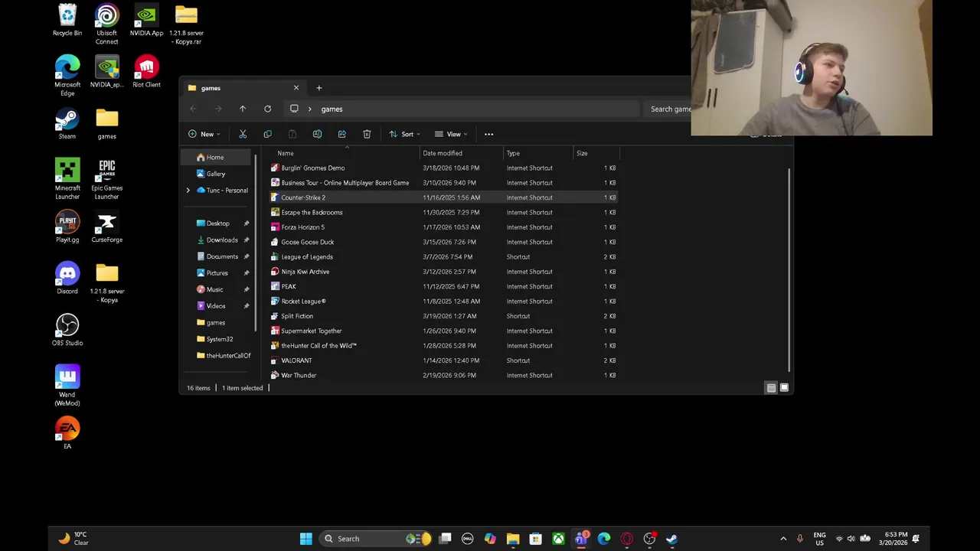Show hidden system tray icons
The width and height of the screenshot is (980, 551).
(782, 539)
